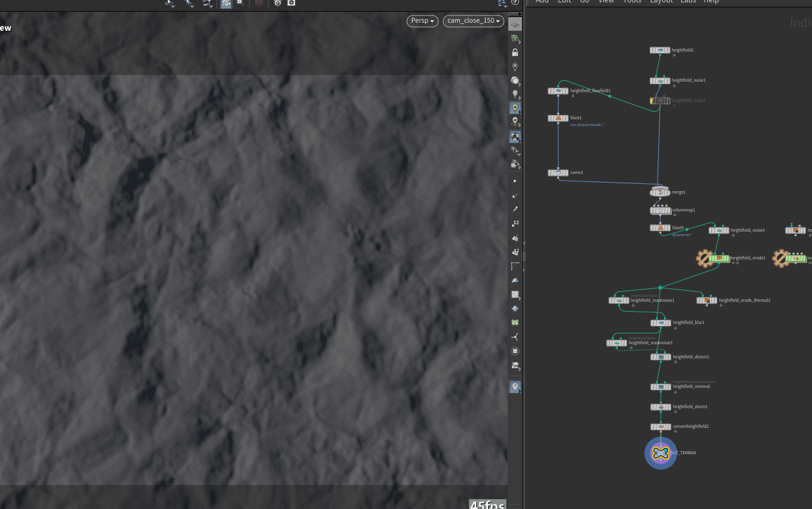Click the 45fps readout in the viewport
The height and width of the screenshot is (509, 812).
tap(488, 505)
